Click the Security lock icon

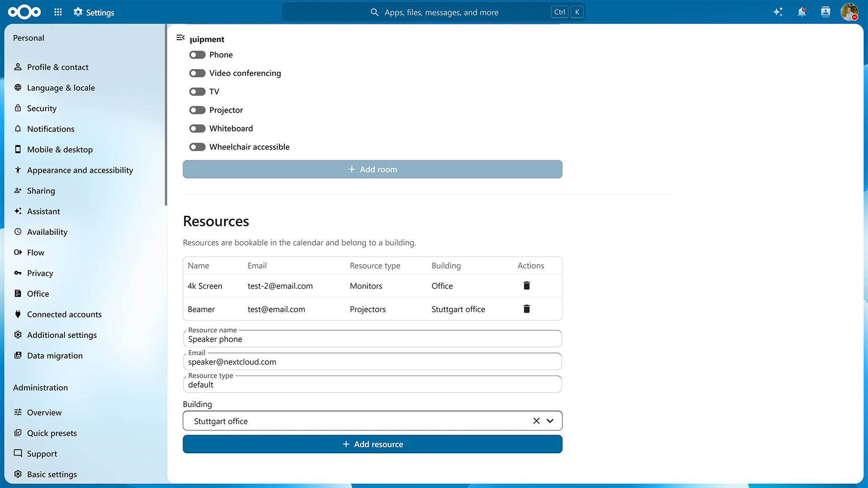(18, 108)
